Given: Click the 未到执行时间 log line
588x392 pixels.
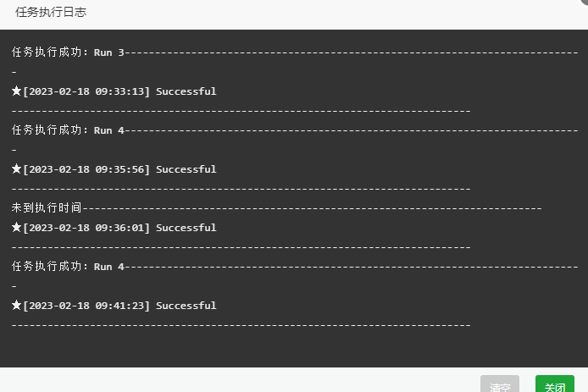Looking at the screenshot, I should click(x=276, y=207).
